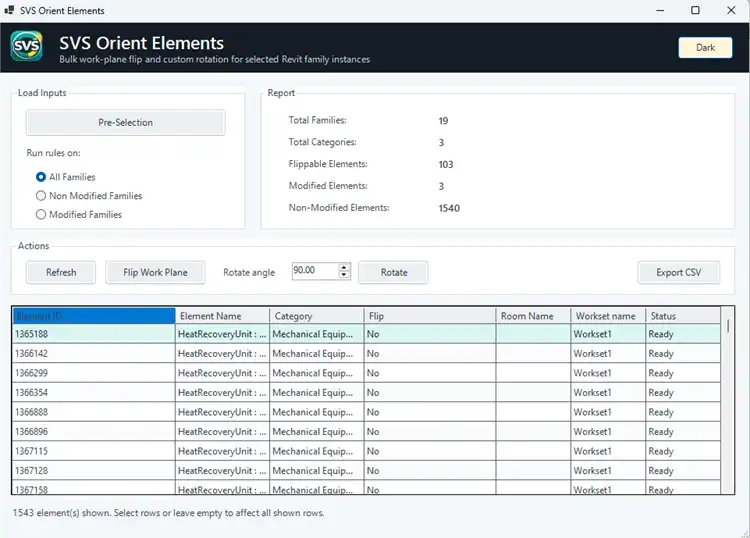Click the SVS logo icon in header
The image size is (750, 538).
tap(27, 46)
